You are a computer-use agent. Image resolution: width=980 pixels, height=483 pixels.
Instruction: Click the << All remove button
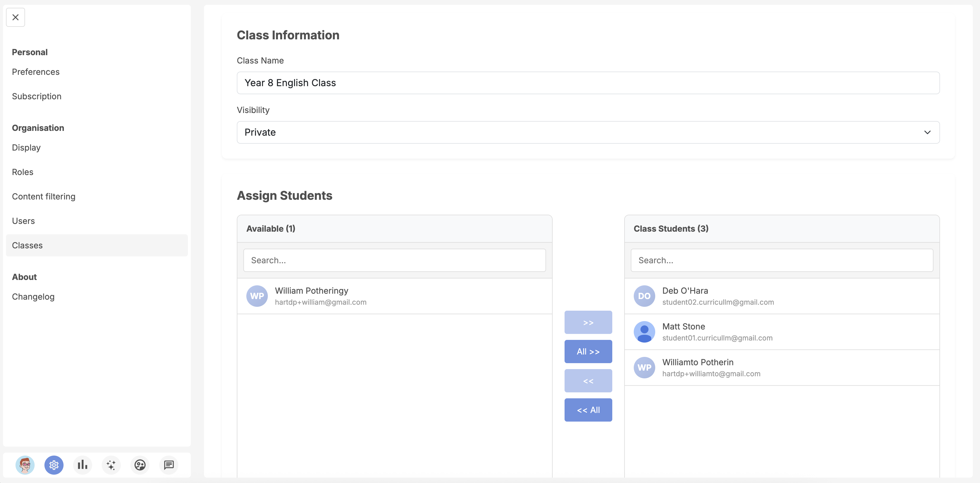588,410
